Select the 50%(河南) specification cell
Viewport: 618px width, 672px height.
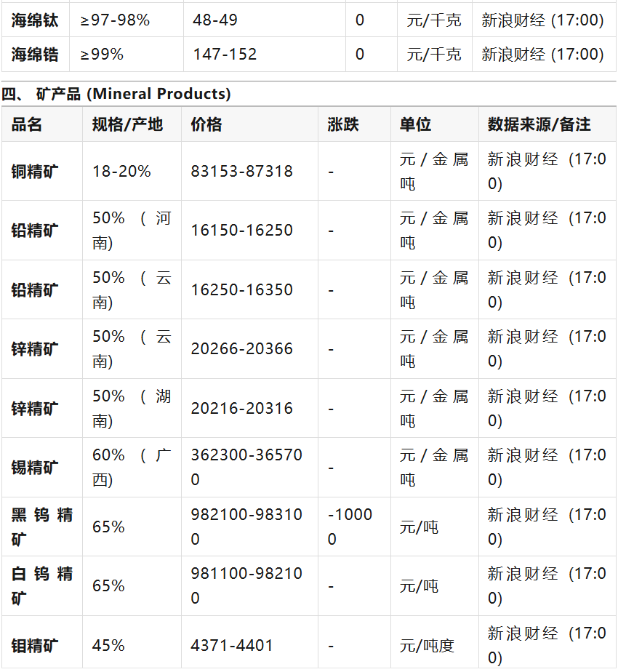132,231
